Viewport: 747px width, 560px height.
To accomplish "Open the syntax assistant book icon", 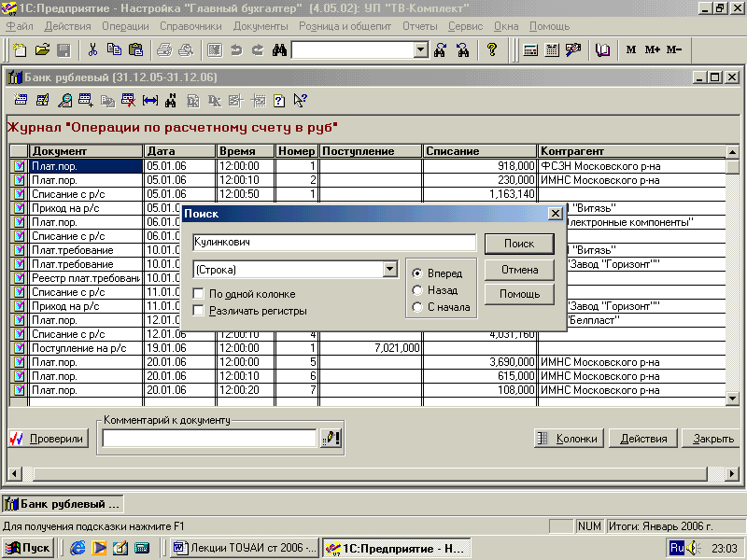I will point(602,49).
